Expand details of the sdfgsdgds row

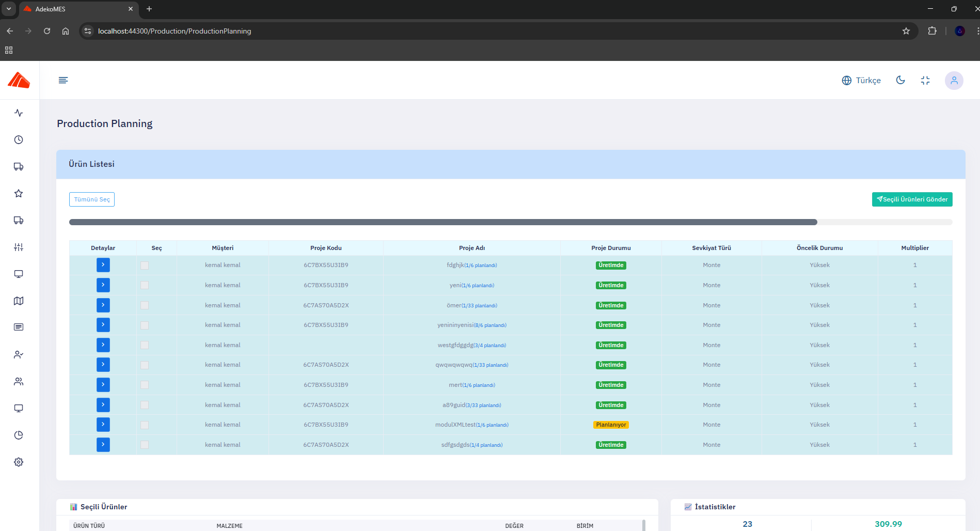pyautogui.click(x=103, y=445)
